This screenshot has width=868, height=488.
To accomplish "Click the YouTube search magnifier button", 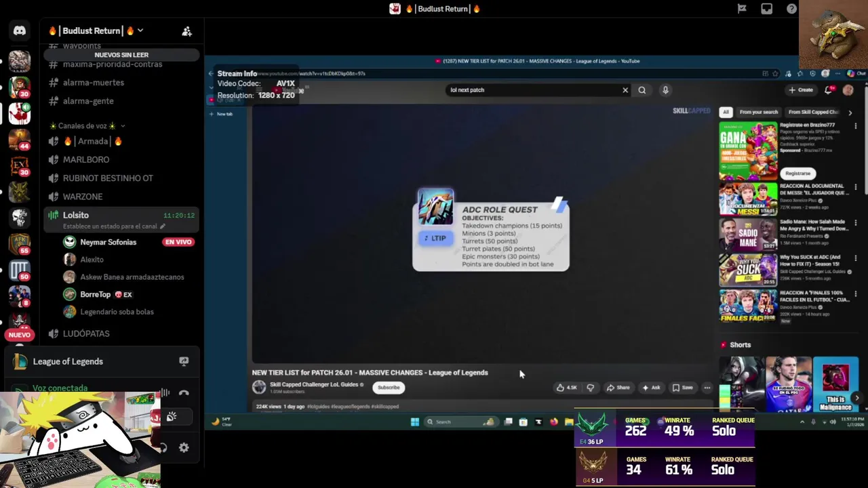I will [642, 90].
